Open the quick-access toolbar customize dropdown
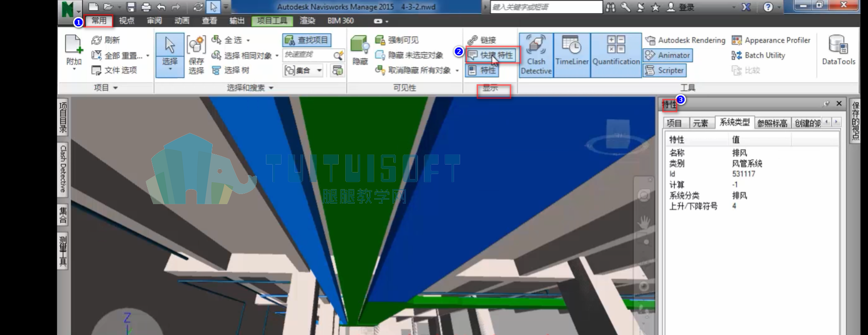The width and height of the screenshot is (868, 335). 226,7
